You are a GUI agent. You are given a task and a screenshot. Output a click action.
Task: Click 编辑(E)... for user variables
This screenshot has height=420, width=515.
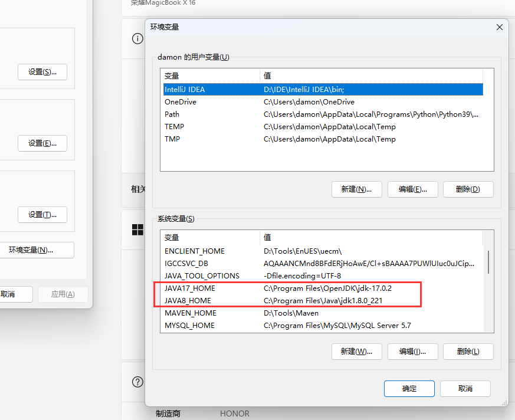coord(413,189)
